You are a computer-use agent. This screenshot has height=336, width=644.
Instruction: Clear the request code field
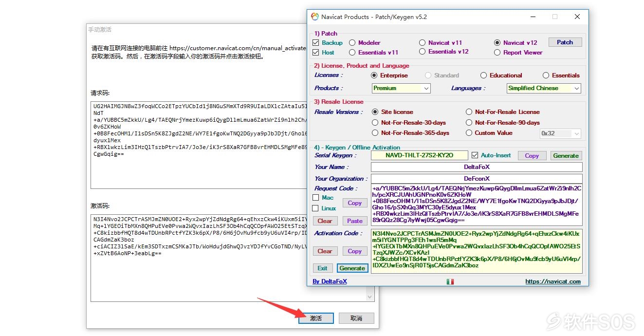(x=325, y=221)
